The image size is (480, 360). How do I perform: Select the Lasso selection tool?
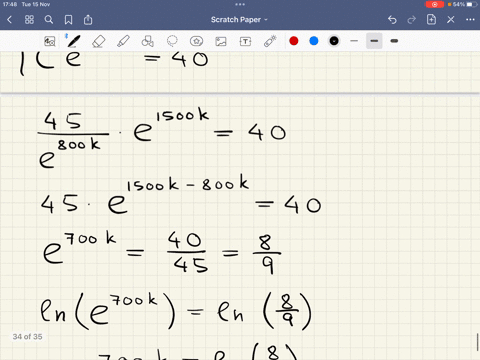[x=172, y=41]
